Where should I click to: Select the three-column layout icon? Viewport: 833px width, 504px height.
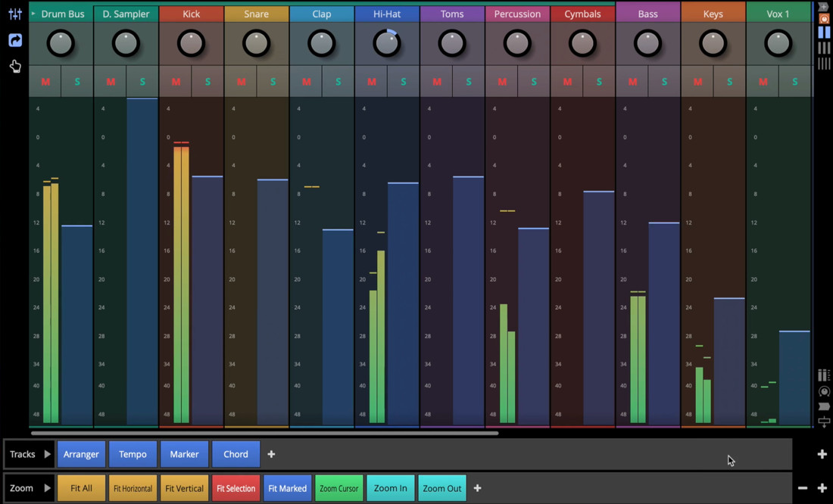pos(824,48)
